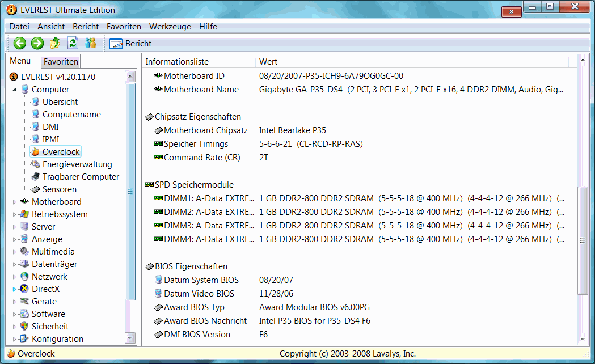
Task: Click the green Back arrow toolbar icon
Action: pyautogui.click(x=20, y=44)
